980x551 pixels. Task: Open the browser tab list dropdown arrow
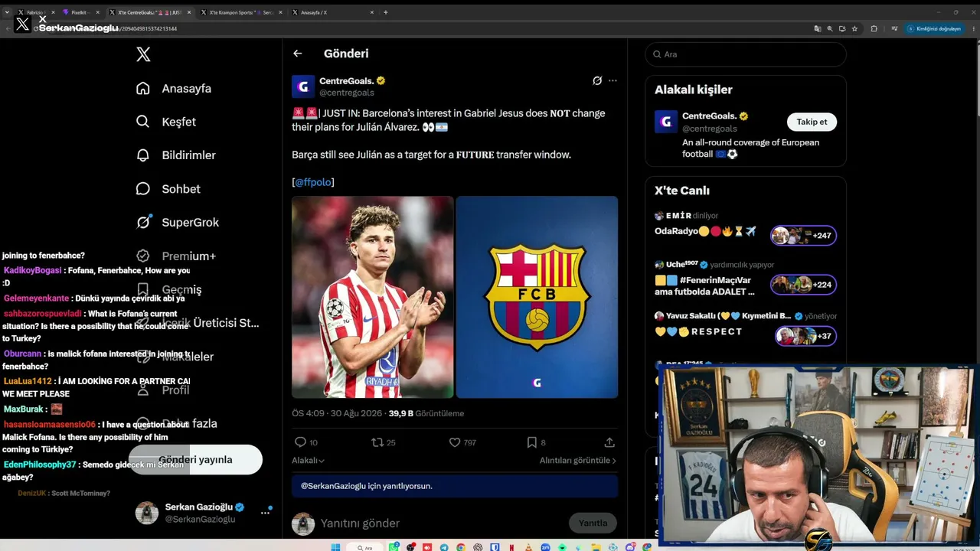pos(7,12)
